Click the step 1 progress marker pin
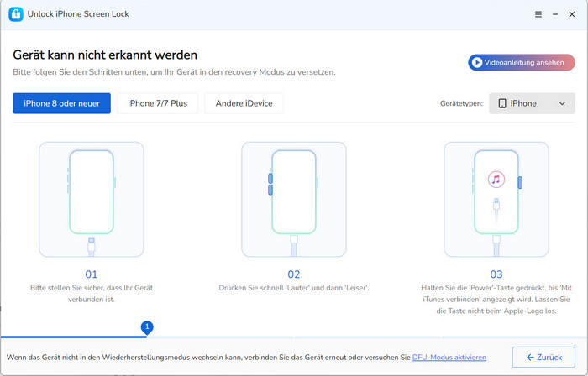 (147, 327)
